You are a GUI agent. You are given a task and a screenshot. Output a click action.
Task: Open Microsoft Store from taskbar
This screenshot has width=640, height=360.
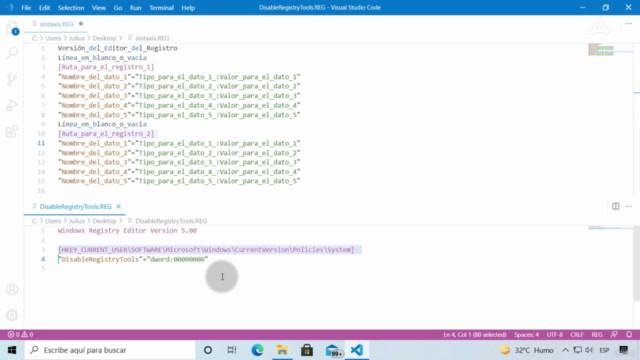point(307,350)
